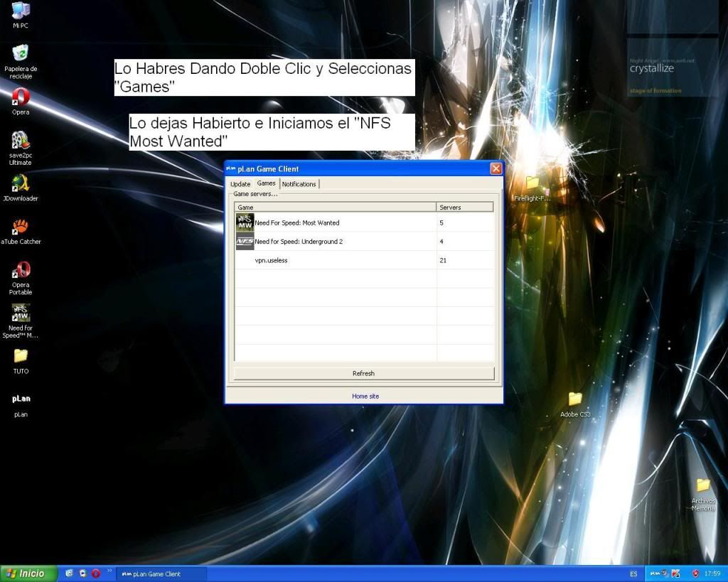The image size is (728, 582).
Task: Expand the quick launch overflow chevron
Action: point(109,571)
